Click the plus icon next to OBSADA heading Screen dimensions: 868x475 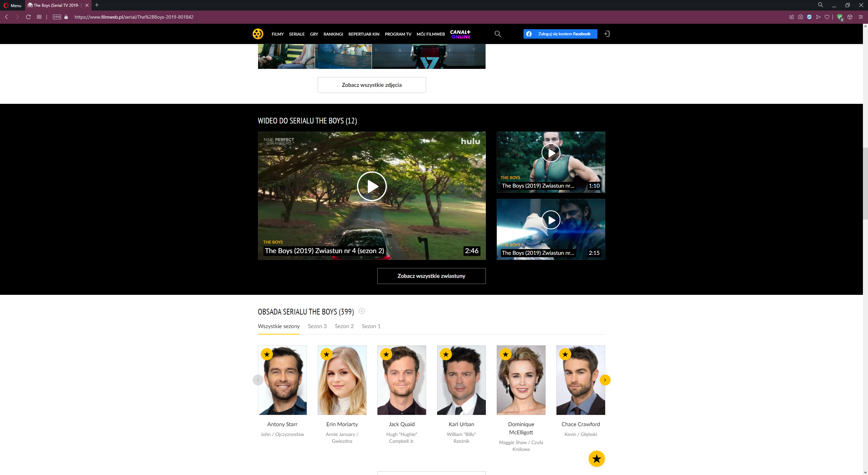(x=361, y=311)
